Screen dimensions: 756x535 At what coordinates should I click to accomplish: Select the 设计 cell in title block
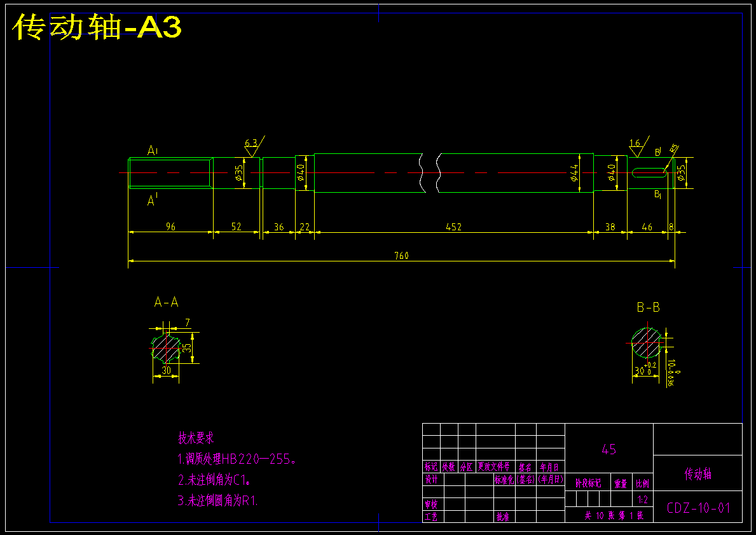[431, 480]
